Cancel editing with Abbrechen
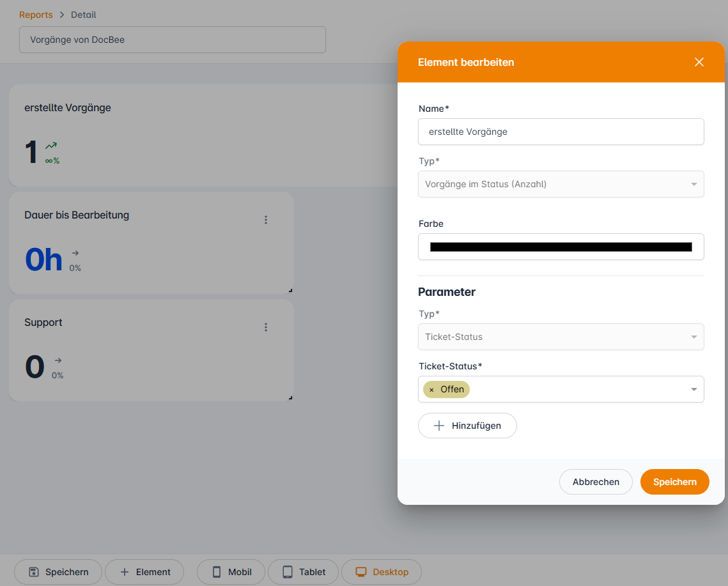728x586 pixels. click(x=595, y=482)
